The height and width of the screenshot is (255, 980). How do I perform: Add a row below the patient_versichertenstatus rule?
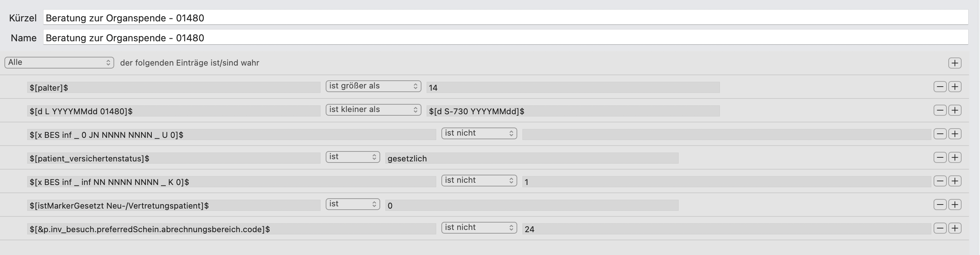[955, 158]
